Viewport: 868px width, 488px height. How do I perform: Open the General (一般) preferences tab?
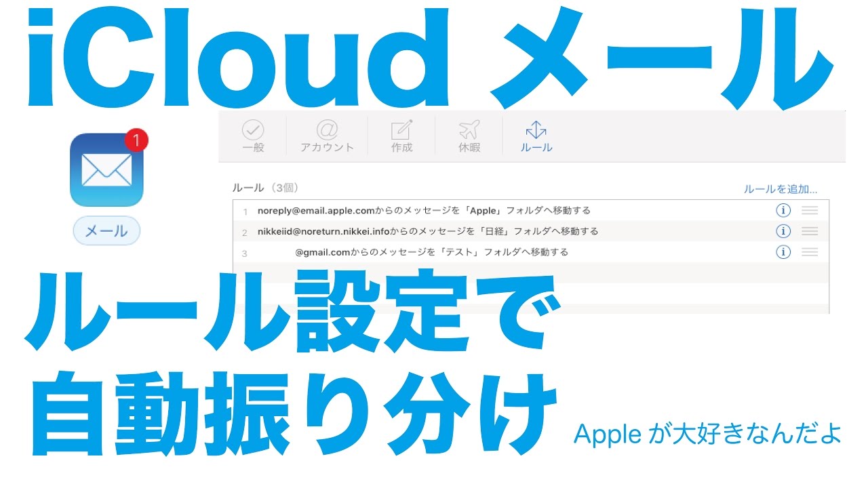coord(253,136)
